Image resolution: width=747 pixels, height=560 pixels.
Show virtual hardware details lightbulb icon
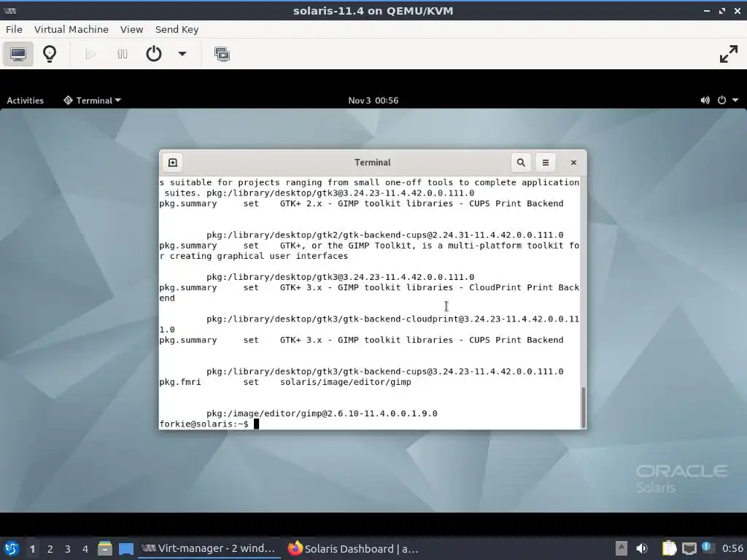(x=50, y=54)
